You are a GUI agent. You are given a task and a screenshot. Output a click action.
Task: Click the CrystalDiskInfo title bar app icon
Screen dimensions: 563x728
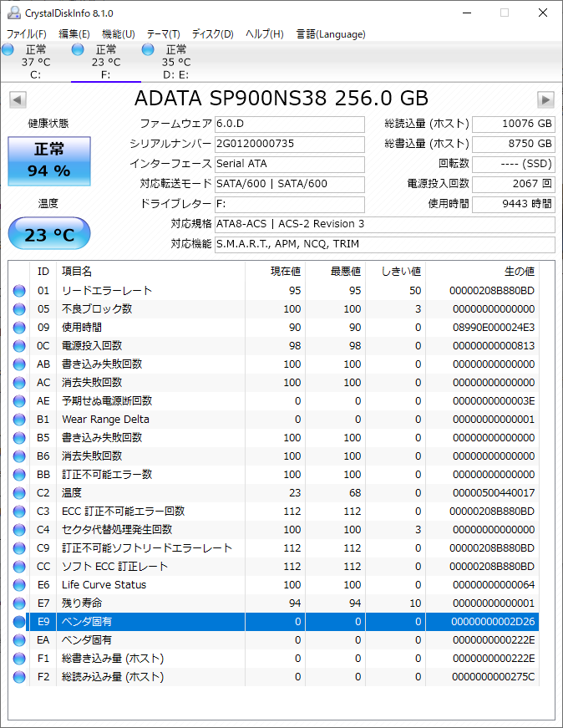click(14, 13)
